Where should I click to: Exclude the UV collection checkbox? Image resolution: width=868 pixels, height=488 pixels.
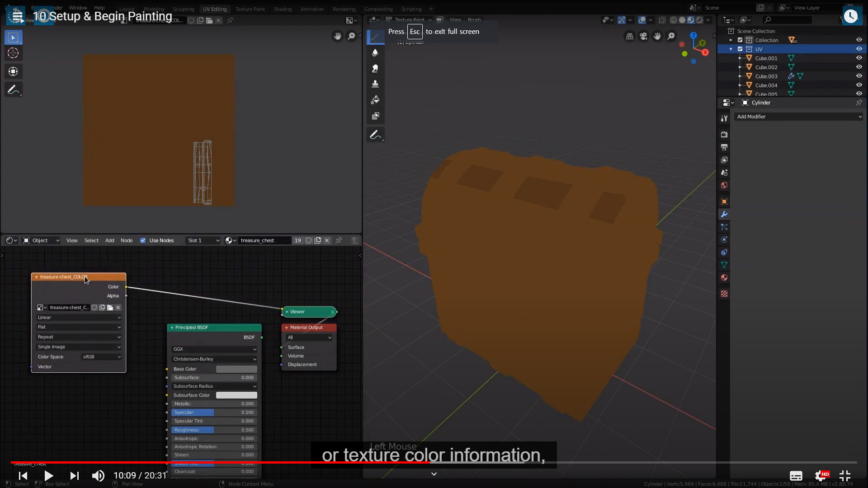point(740,49)
